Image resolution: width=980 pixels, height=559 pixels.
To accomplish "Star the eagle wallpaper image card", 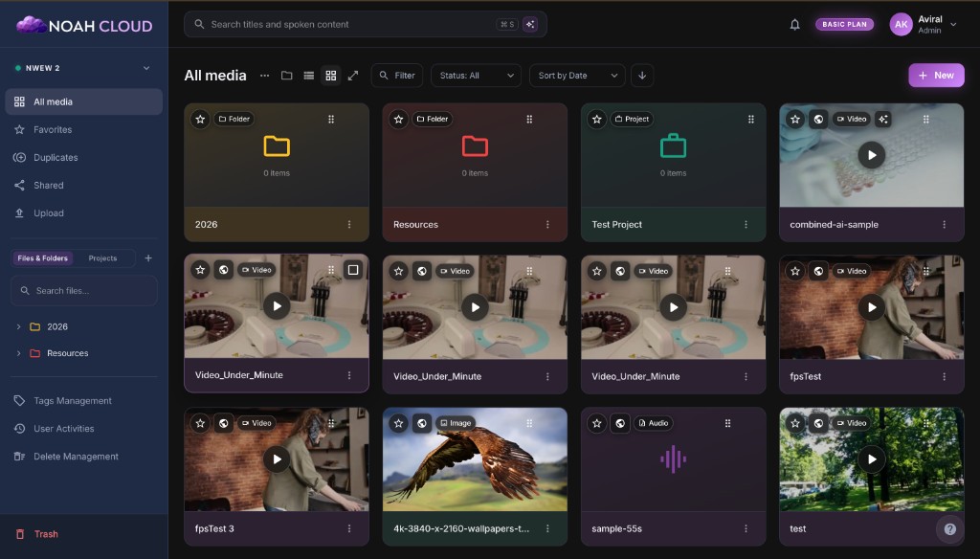I will click(x=398, y=423).
